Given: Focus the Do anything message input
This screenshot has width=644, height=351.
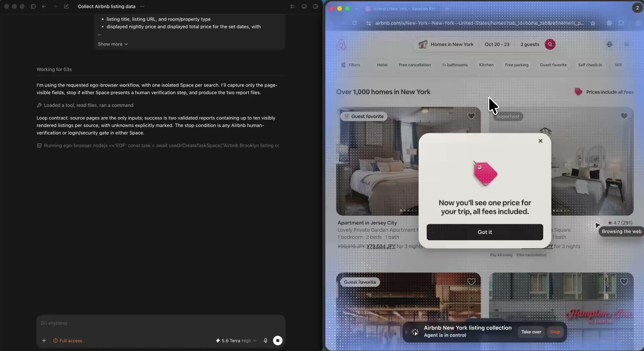Looking at the screenshot, I should [161, 323].
